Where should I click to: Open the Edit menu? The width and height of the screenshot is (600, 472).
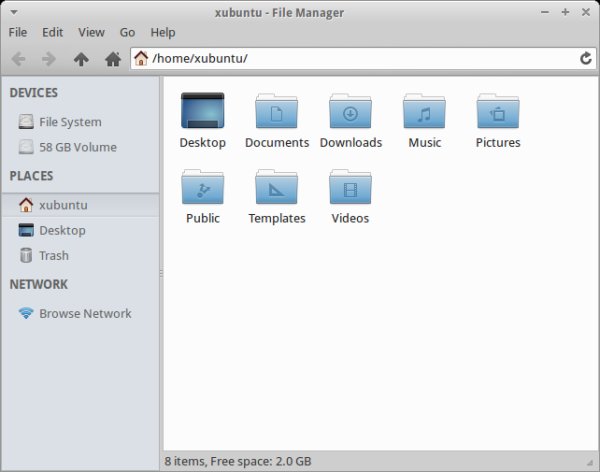point(52,33)
